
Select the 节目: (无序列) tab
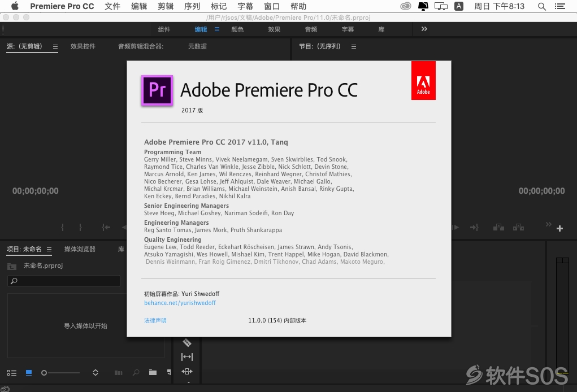(320, 46)
